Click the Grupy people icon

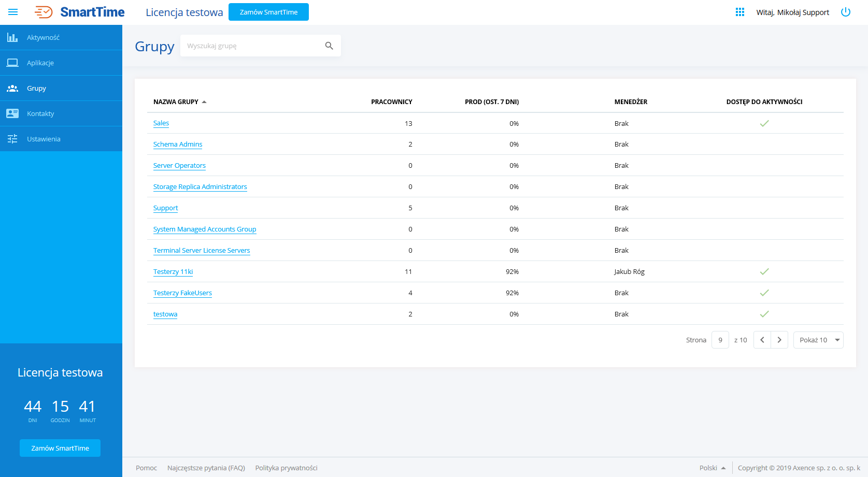click(12, 88)
